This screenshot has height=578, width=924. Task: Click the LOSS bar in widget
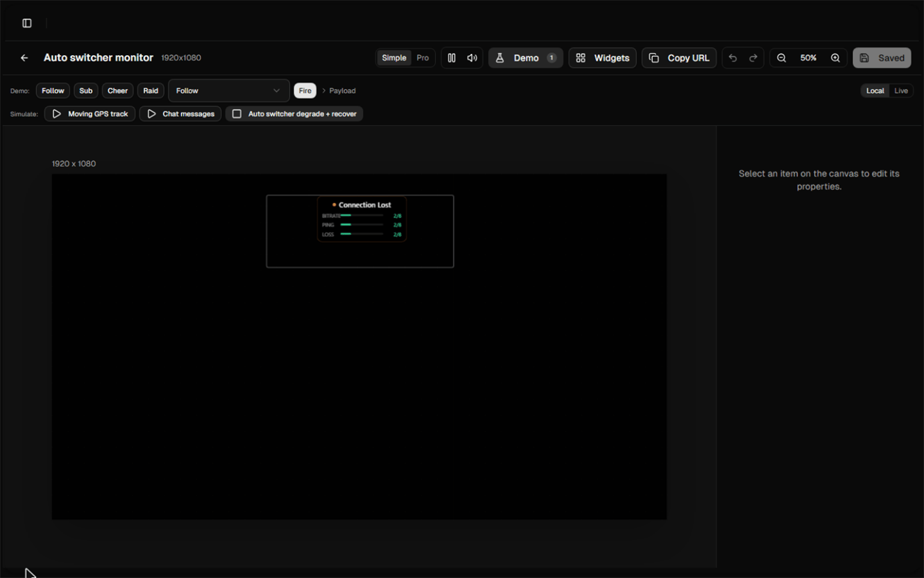point(362,234)
